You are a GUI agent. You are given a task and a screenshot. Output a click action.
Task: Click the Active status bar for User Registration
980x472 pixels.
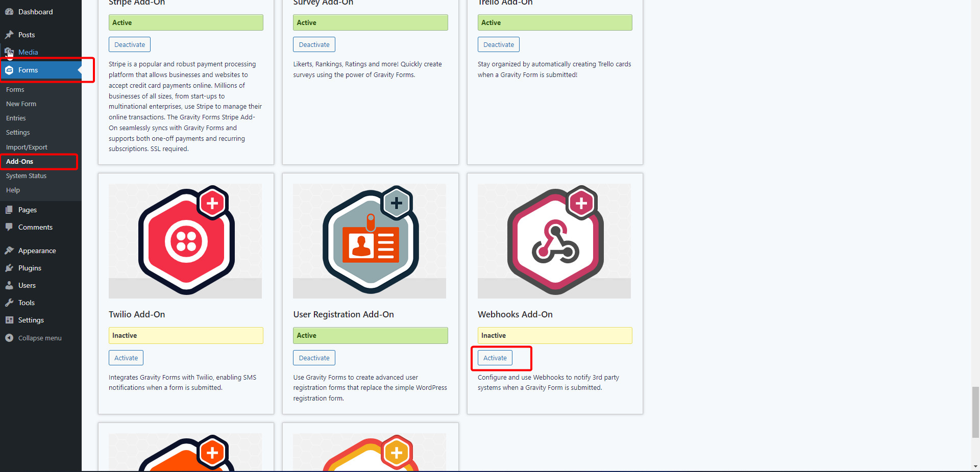click(371, 335)
